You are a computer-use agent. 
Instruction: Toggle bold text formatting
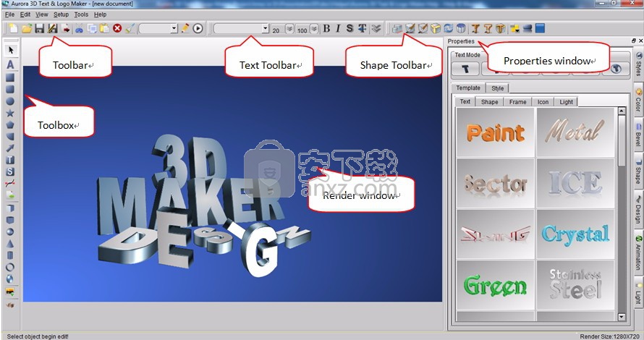[326, 28]
